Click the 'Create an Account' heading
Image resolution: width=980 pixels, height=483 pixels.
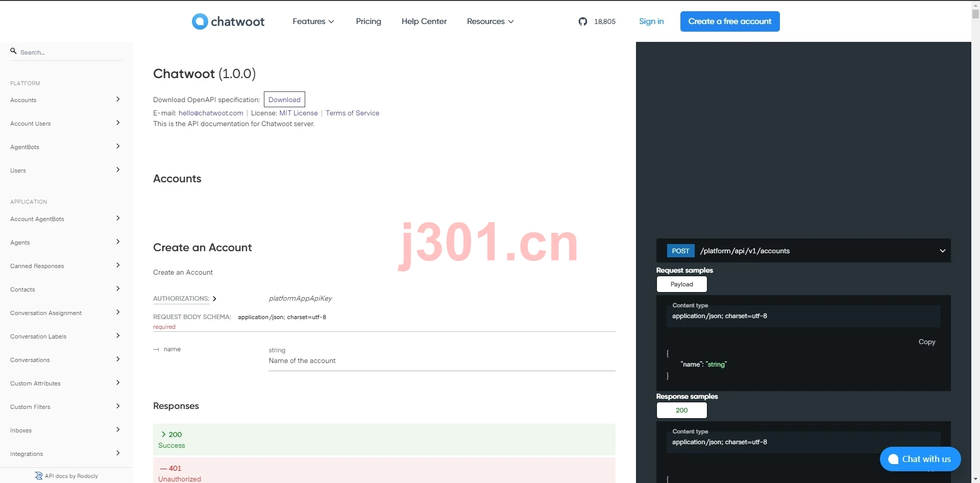(203, 248)
